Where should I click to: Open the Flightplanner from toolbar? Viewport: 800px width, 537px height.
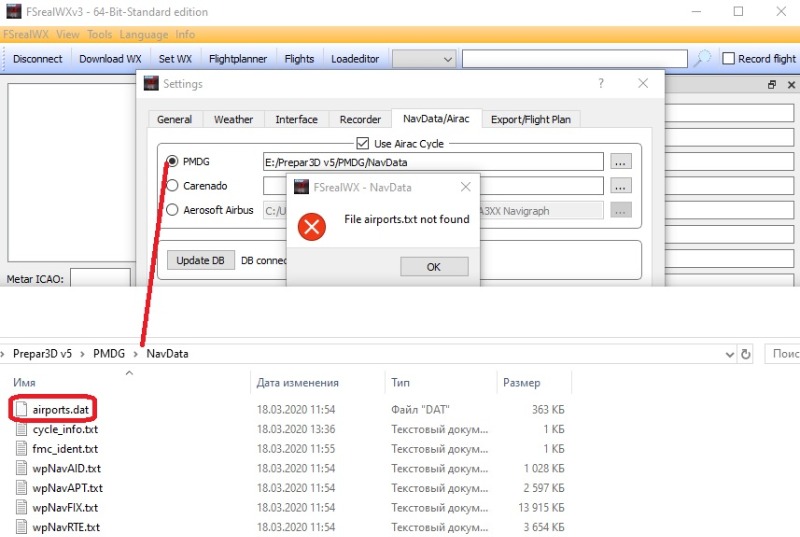pyautogui.click(x=238, y=59)
